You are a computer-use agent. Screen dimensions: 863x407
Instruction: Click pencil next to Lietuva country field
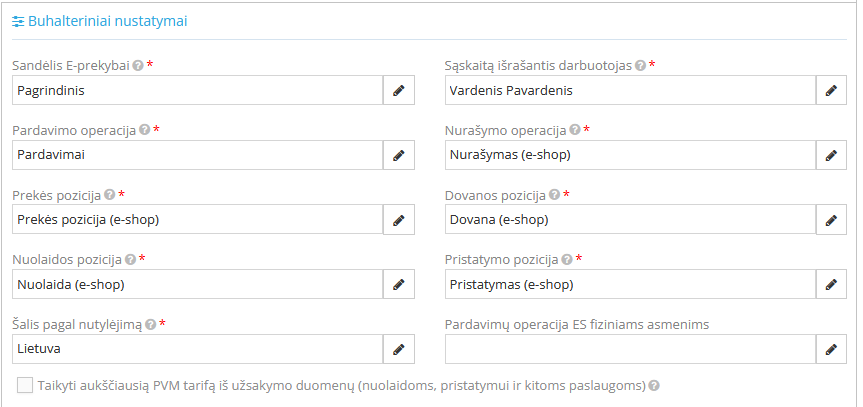(399, 349)
